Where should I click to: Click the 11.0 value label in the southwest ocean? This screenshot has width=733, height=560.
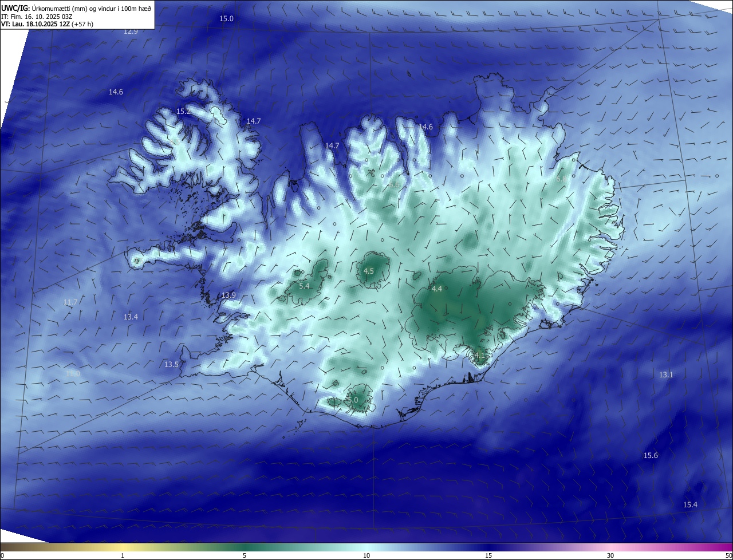coord(73,373)
